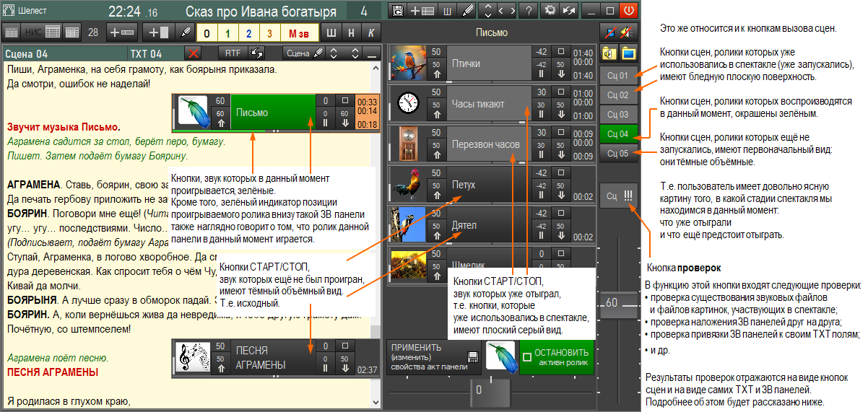Select the red М зв tab
The height and width of the screenshot is (412, 868).
[x=299, y=32]
